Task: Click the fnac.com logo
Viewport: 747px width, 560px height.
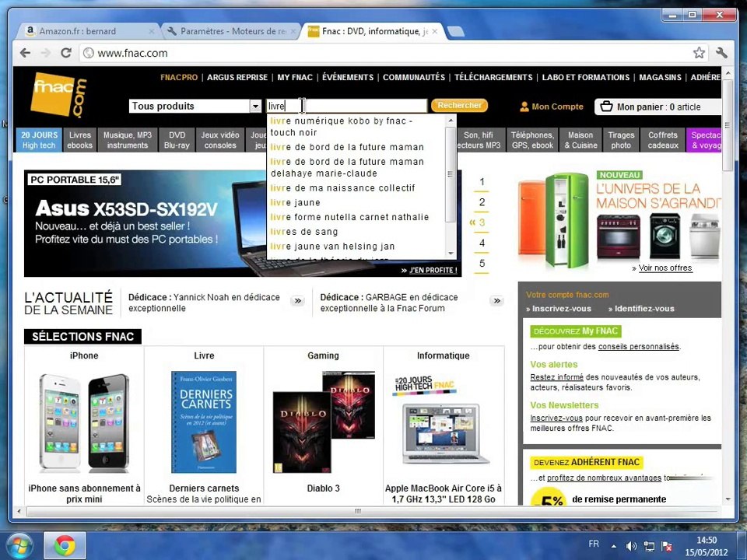Action: tap(59, 94)
